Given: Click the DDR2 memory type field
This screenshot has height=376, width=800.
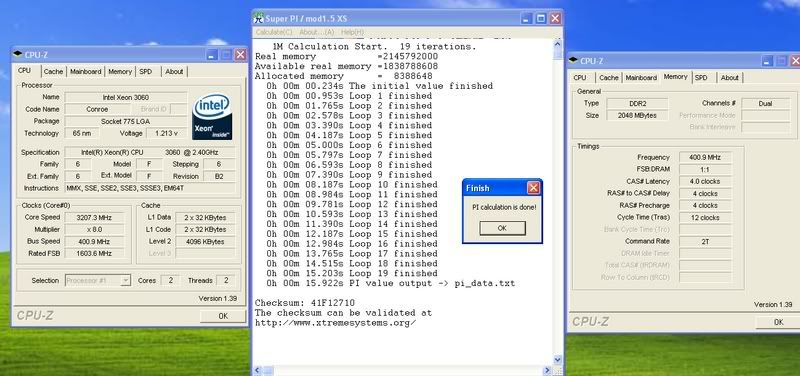Looking at the screenshot, I should tap(637, 103).
